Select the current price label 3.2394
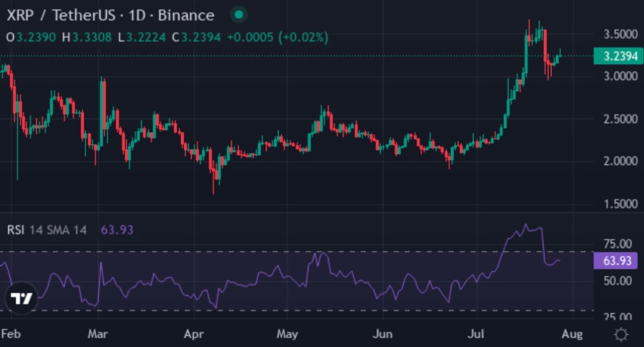This screenshot has height=347, width=644. point(619,56)
